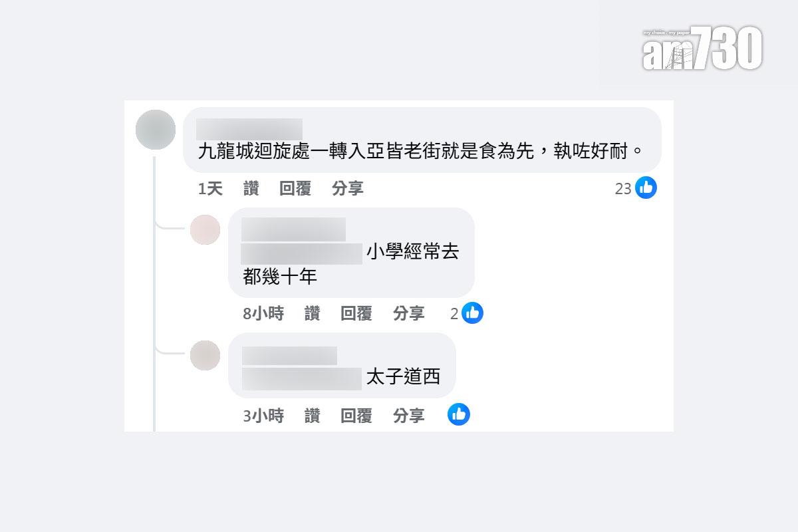Open the 3小時 timestamp link
The width and height of the screenshot is (798, 532).
click(x=263, y=416)
